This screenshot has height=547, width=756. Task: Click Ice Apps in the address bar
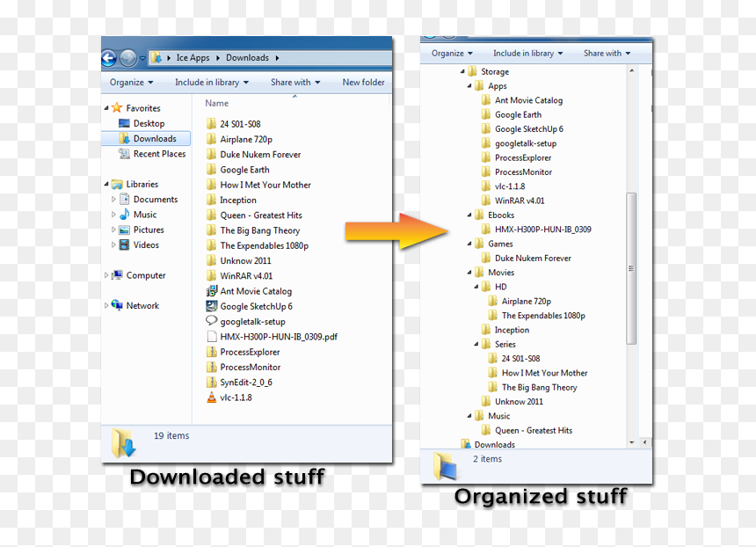pos(193,57)
